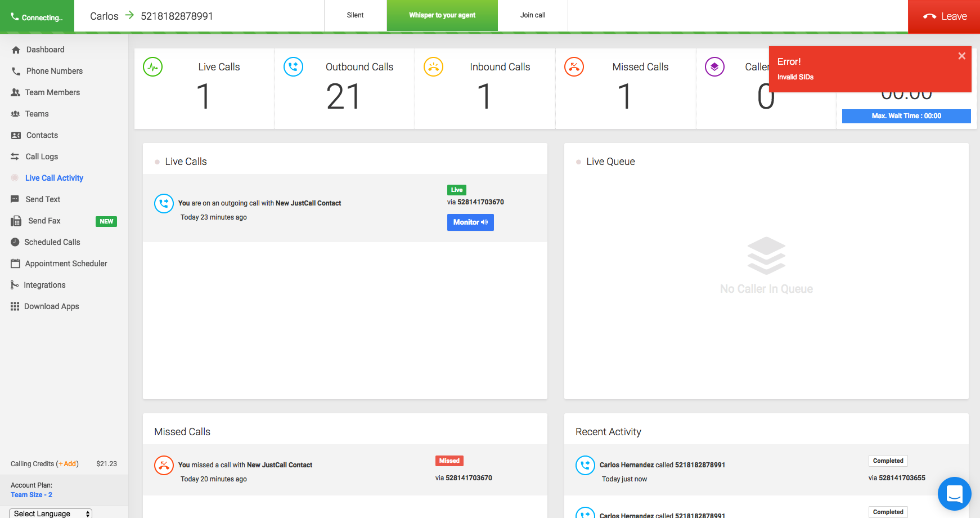The width and height of the screenshot is (980, 518).
Task: Click via 528141703670 in Missed Calls row
Action: click(x=464, y=478)
